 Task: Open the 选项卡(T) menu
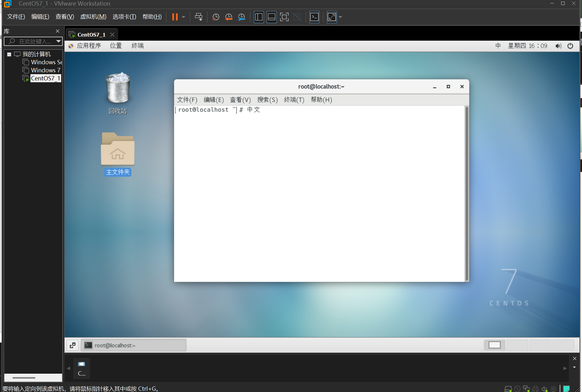click(x=124, y=17)
